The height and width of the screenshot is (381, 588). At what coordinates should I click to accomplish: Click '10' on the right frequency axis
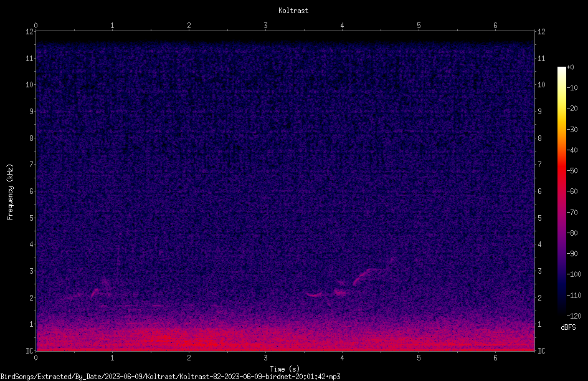click(x=541, y=85)
